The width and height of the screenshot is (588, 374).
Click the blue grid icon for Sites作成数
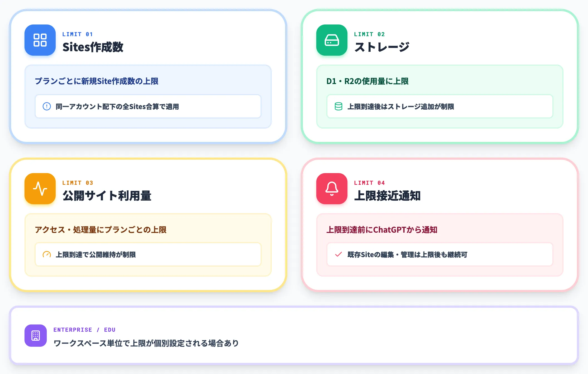tap(40, 40)
